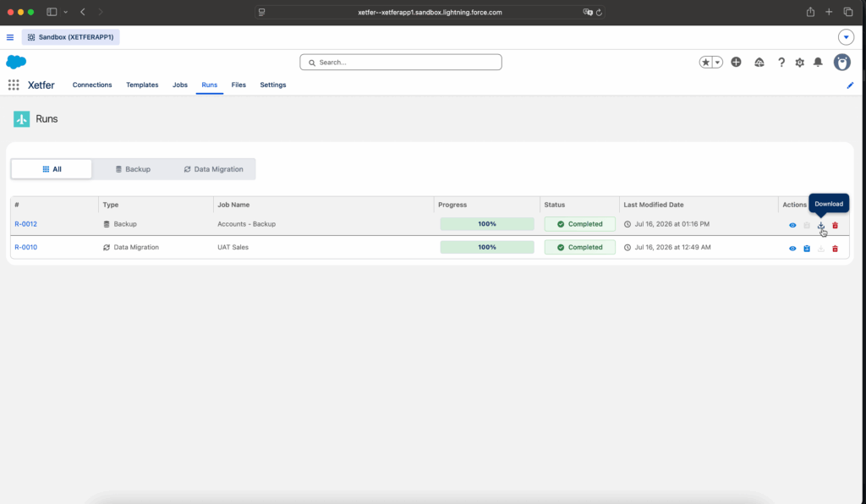Open Salesforce Help question mark

coord(781,63)
